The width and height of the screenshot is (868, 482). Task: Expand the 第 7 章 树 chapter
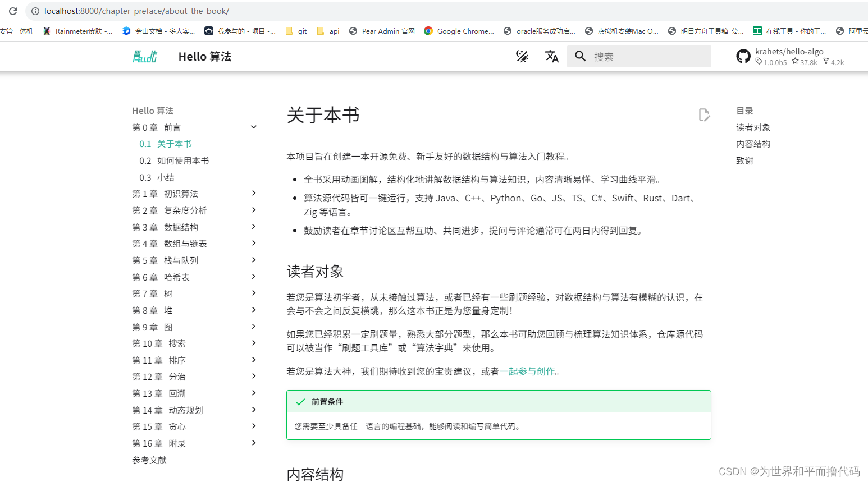click(253, 293)
